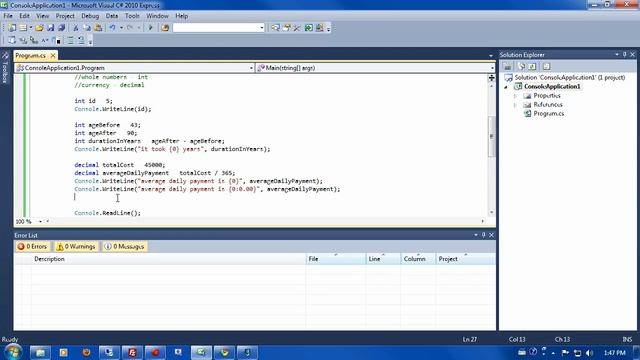Screen dimensions: 640x360
Task: Save Program.cs with the Save icon
Action: point(50,28)
